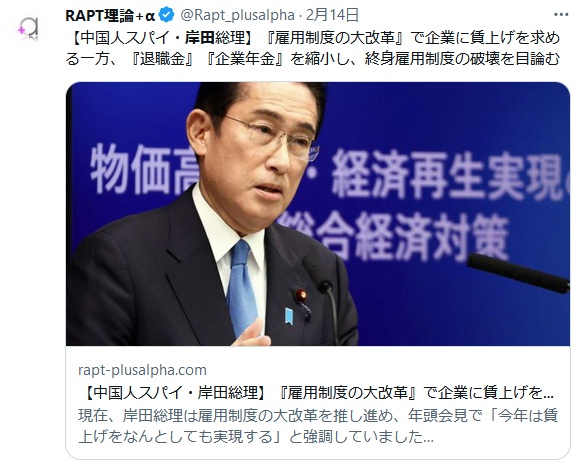Open the 2月14日 tweet timestamp
580x470 pixels.
(x=333, y=15)
